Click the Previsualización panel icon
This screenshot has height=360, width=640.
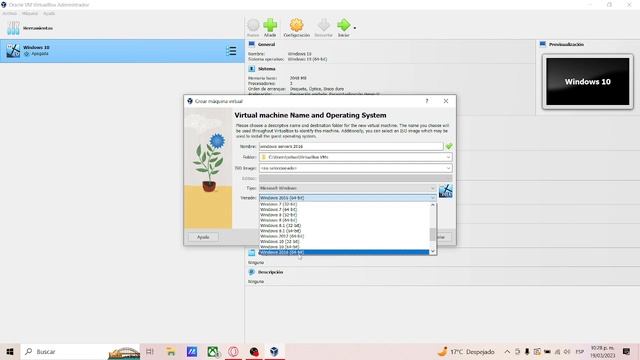coord(542,44)
